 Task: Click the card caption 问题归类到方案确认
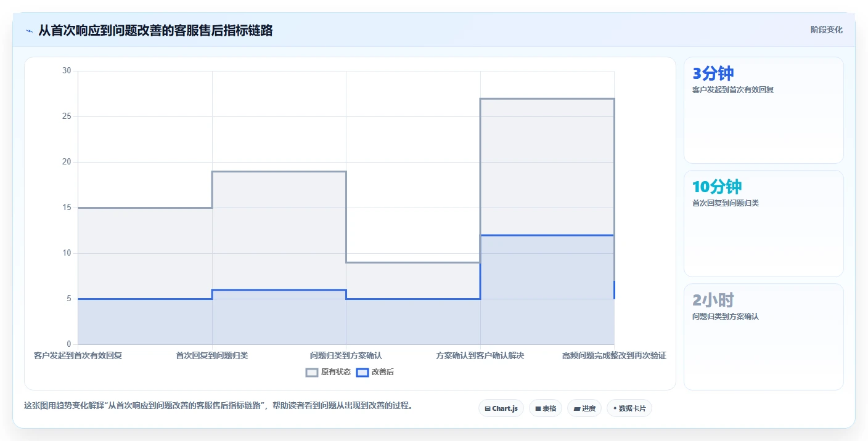(726, 317)
